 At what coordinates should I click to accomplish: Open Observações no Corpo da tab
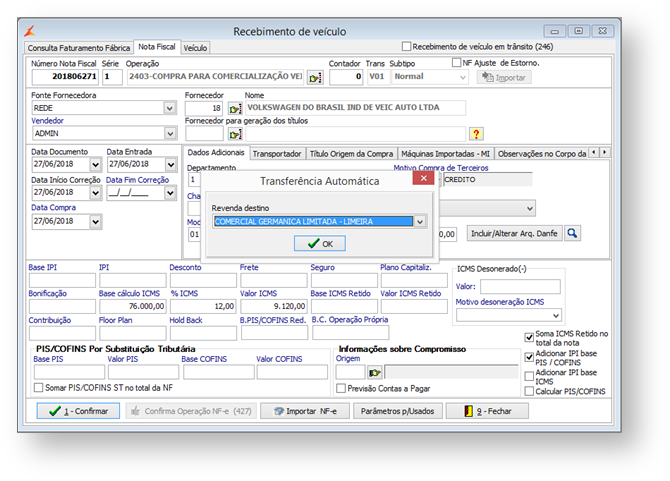pos(541,154)
